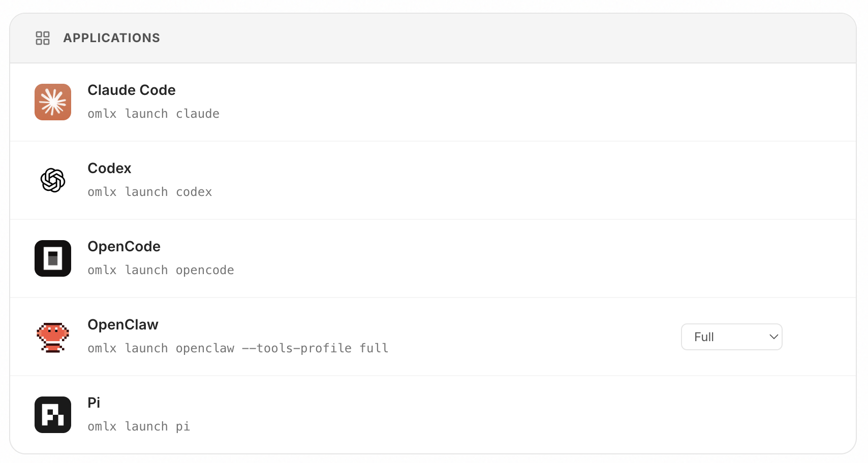The image size is (868, 463).
Task: Choose the OpenClaw application title
Action: (123, 324)
